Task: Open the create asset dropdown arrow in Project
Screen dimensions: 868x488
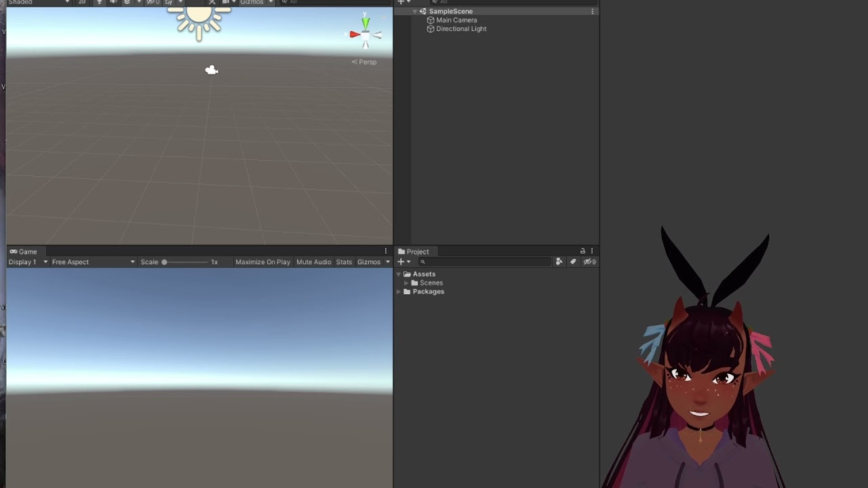Action: (408, 262)
